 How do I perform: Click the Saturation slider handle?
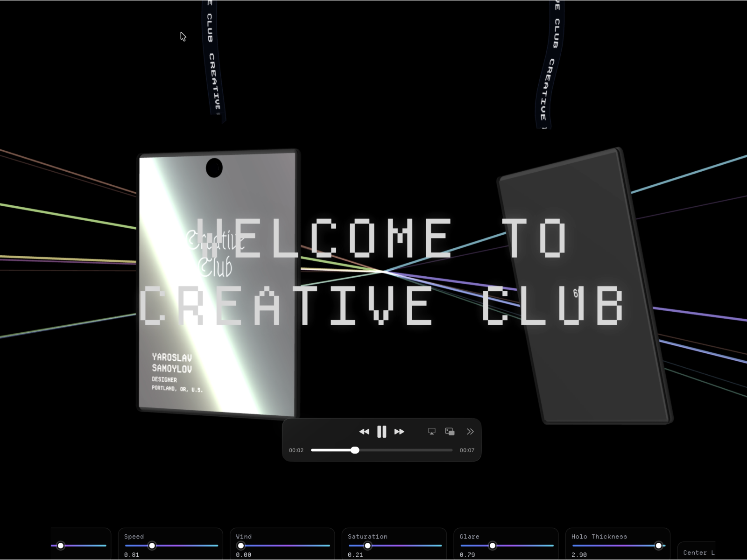click(x=367, y=546)
